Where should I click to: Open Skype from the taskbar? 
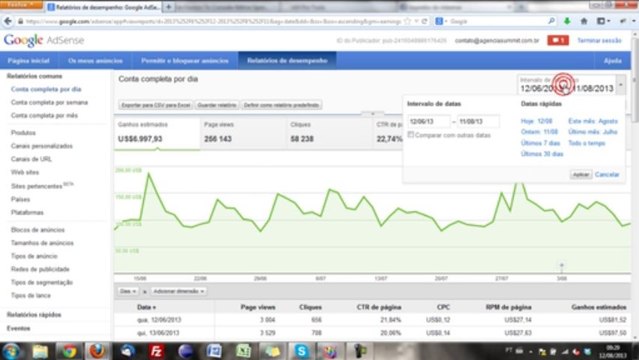pyautogui.click(x=302, y=351)
